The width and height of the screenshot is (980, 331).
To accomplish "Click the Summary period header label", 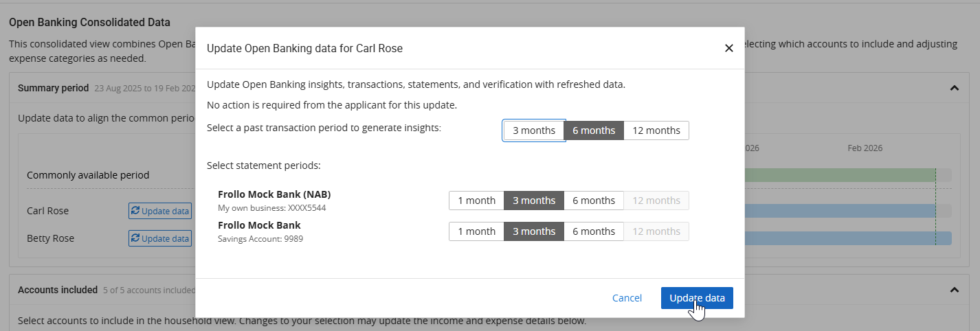I will (x=53, y=88).
